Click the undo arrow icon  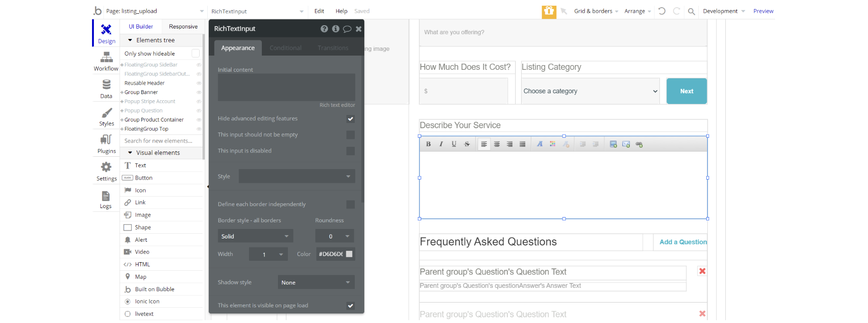(x=662, y=11)
